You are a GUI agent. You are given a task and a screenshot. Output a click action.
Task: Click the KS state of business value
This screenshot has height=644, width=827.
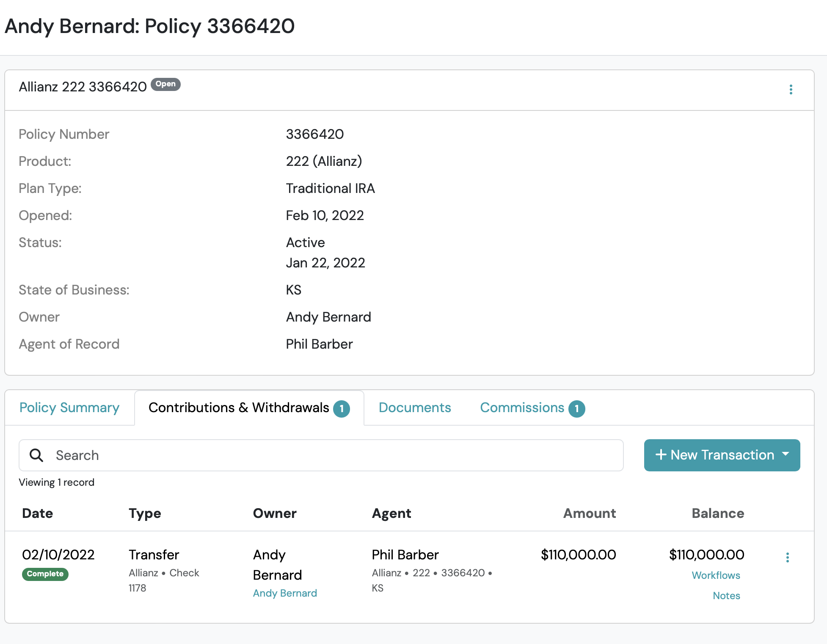(294, 290)
